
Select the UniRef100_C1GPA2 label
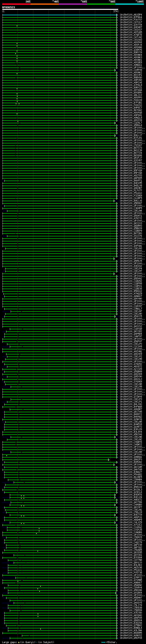coord(131,527)
